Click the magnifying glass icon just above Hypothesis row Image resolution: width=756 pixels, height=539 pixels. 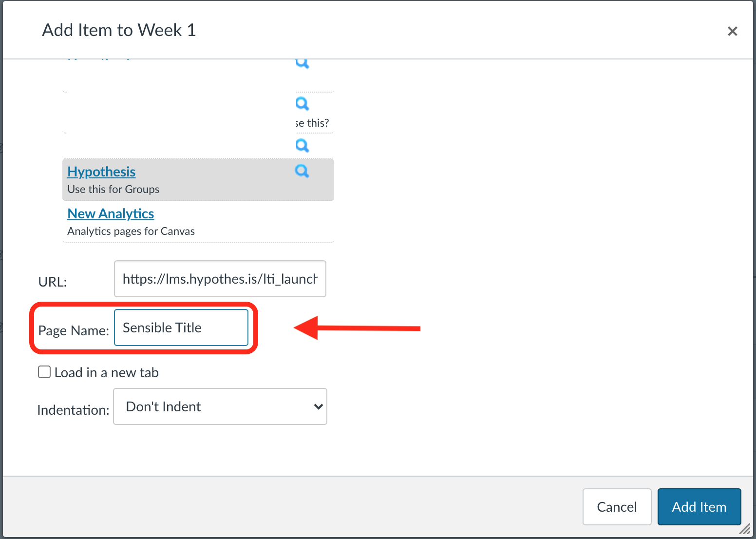coord(302,145)
